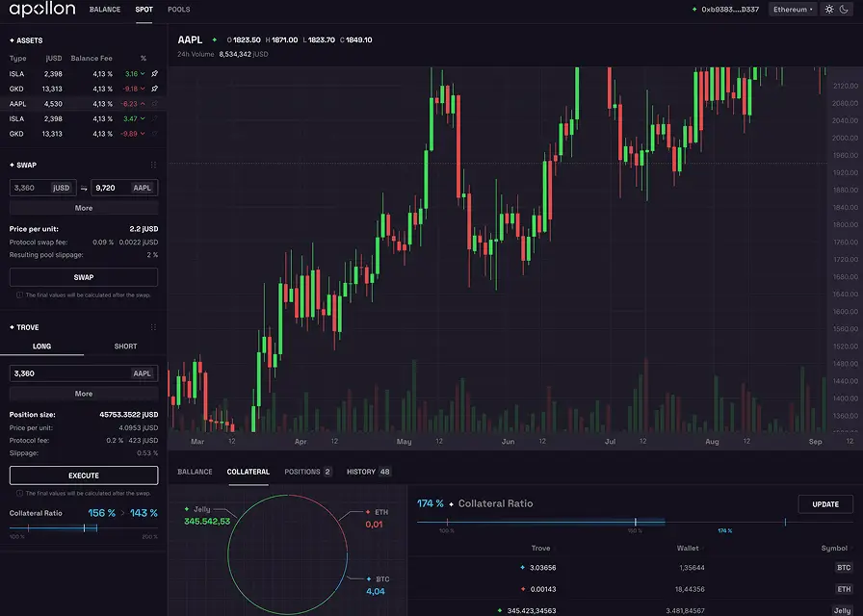The image size is (863, 616).
Task: Click the jUSD amount field in SWAP
Action: tap(41, 188)
